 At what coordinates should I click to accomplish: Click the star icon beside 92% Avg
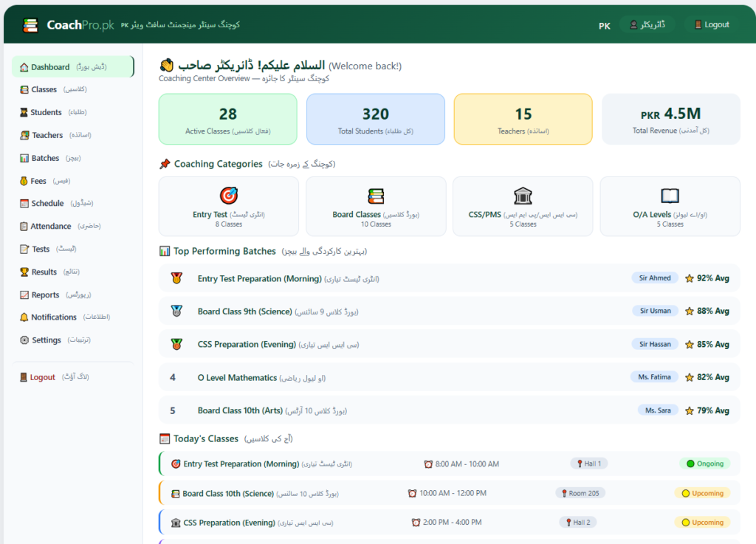click(x=690, y=278)
